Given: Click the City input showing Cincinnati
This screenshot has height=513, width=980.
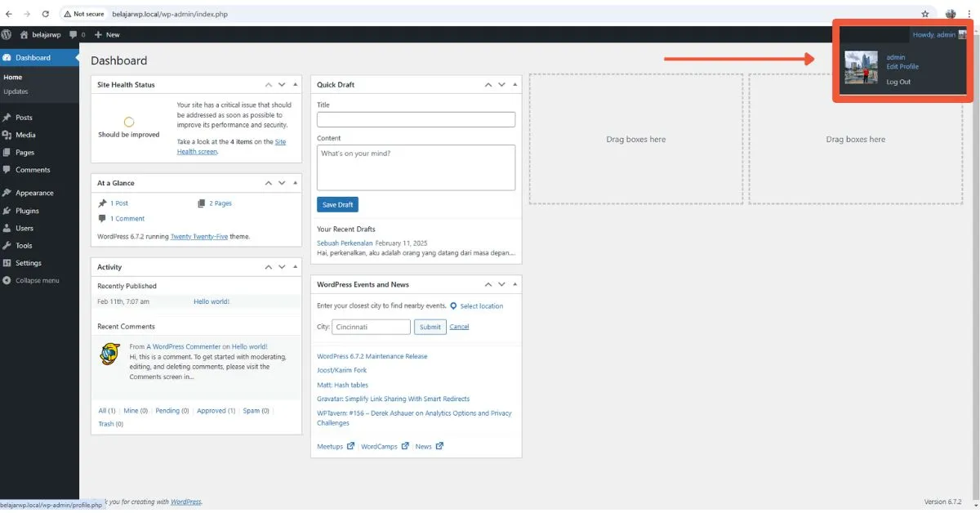Looking at the screenshot, I should pyautogui.click(x=371, y=326).
